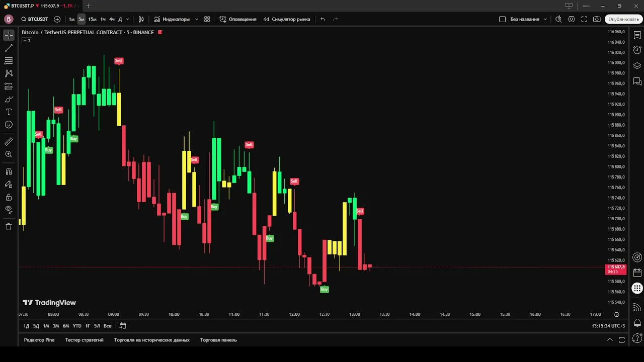Viewport: 644px width, 362px height.
Task: Switch to 1ч timeframe
Action: point(103,19)
